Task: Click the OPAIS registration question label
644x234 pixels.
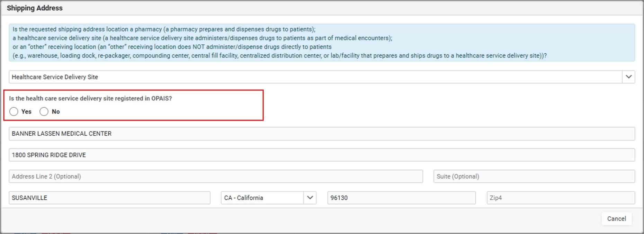Action: click(x=90, y=98)
